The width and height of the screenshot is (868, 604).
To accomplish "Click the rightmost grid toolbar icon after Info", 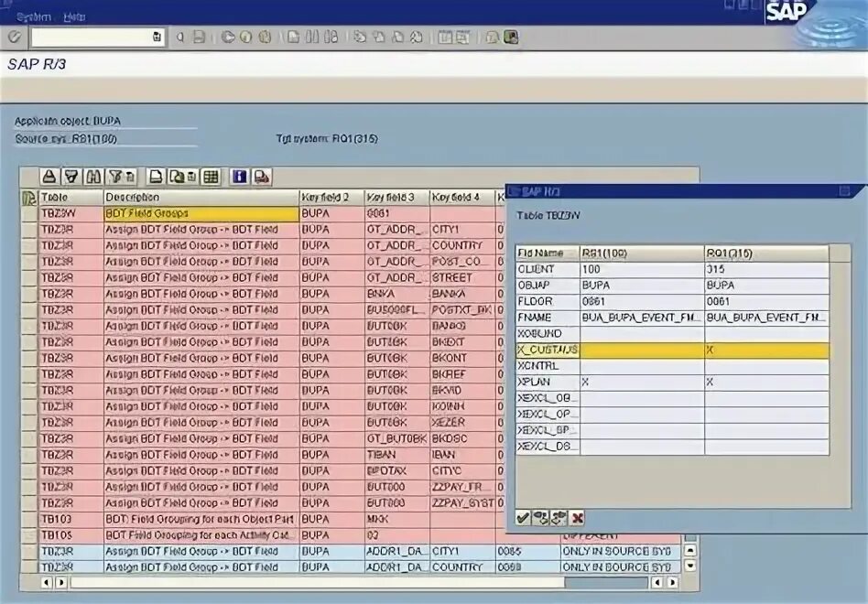I will (261, 177).
